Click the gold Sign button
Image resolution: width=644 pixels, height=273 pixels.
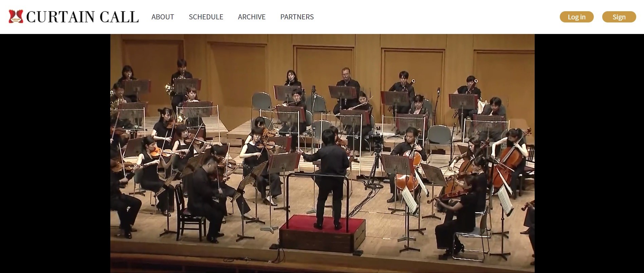tap(619, 17)
